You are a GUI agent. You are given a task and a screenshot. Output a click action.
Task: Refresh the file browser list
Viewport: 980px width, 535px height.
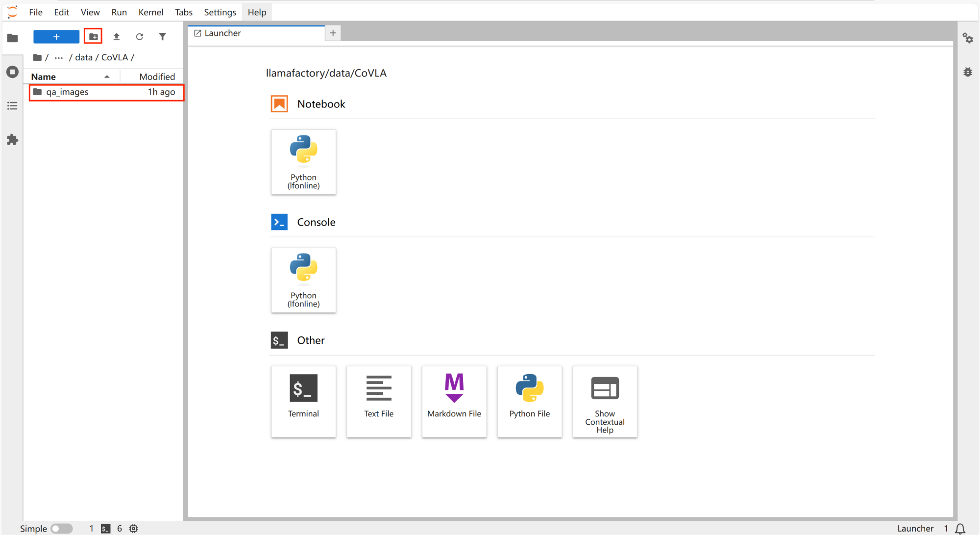pyautogui.click(x=140, y=37)
